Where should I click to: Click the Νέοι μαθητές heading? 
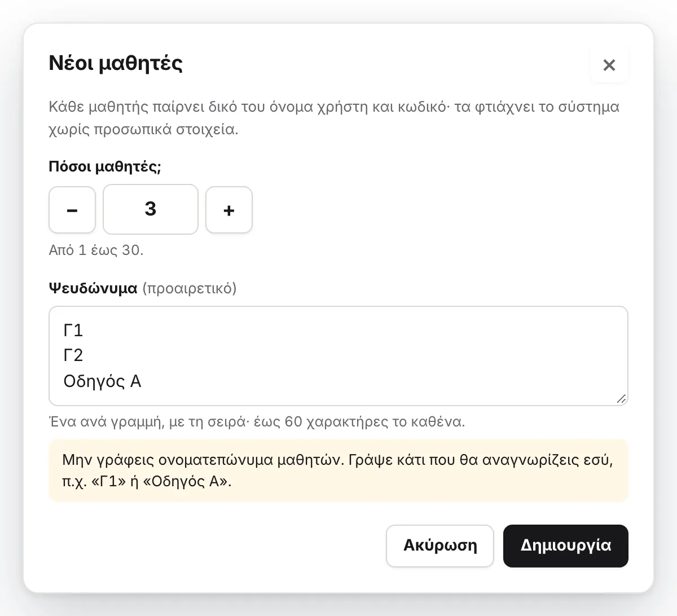[116, 63]
